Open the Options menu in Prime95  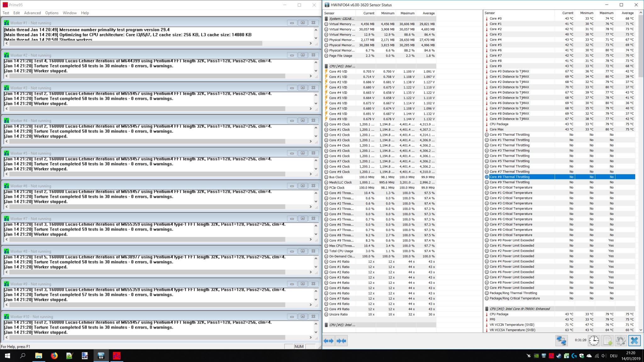(x=52, y=13)
